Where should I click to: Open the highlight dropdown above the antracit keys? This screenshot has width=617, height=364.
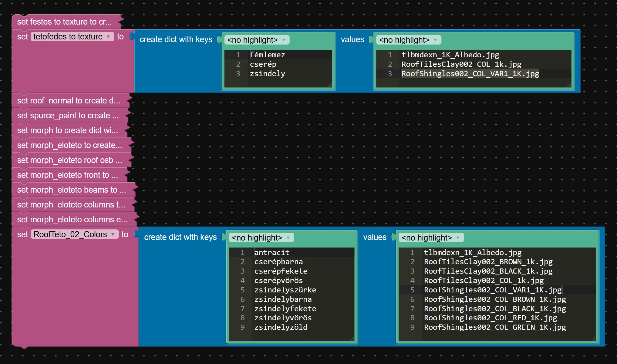(261, 238)
